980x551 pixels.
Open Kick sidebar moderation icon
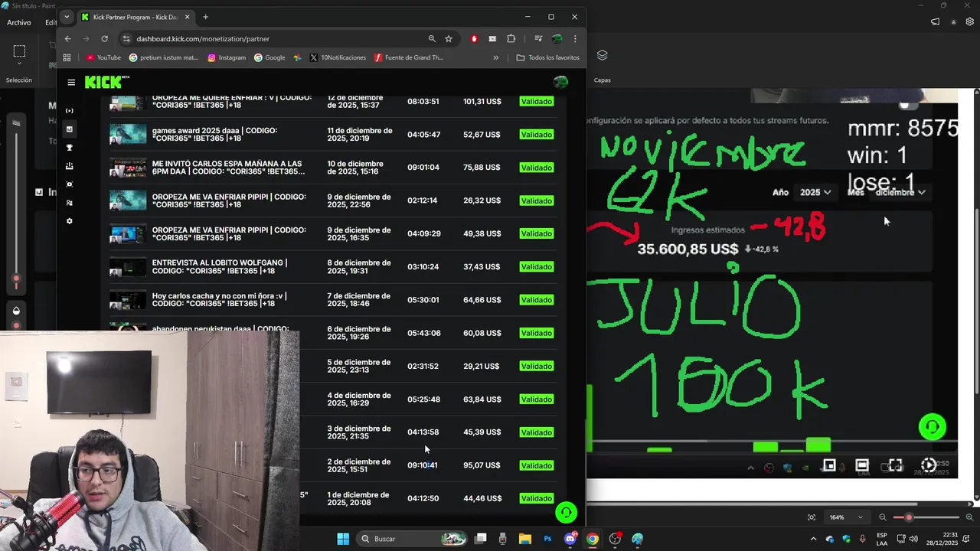(70, 184)
